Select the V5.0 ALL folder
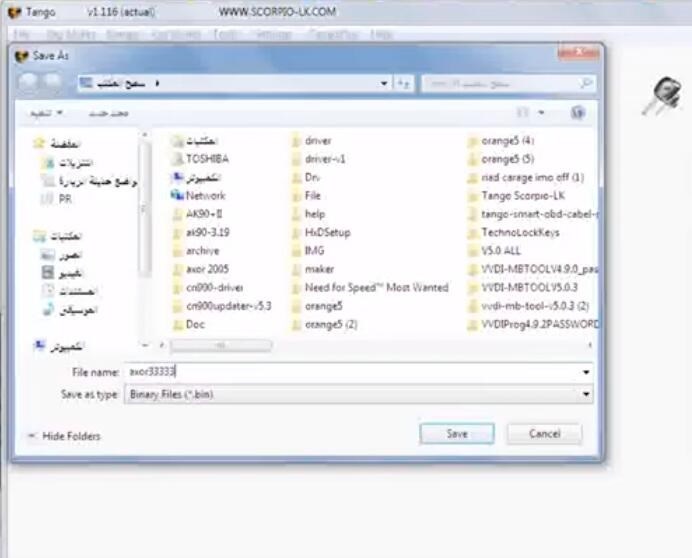692x558 pixels. click(495, 251)
